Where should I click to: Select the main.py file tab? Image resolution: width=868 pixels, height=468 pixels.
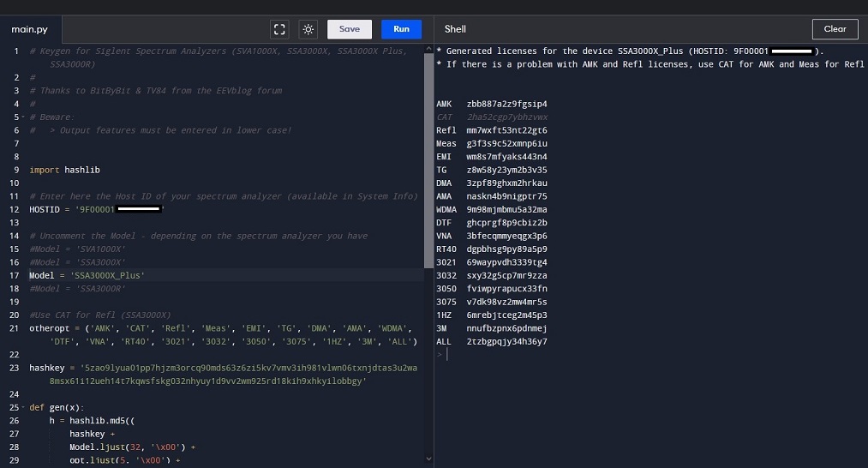(x=28, y=29)
